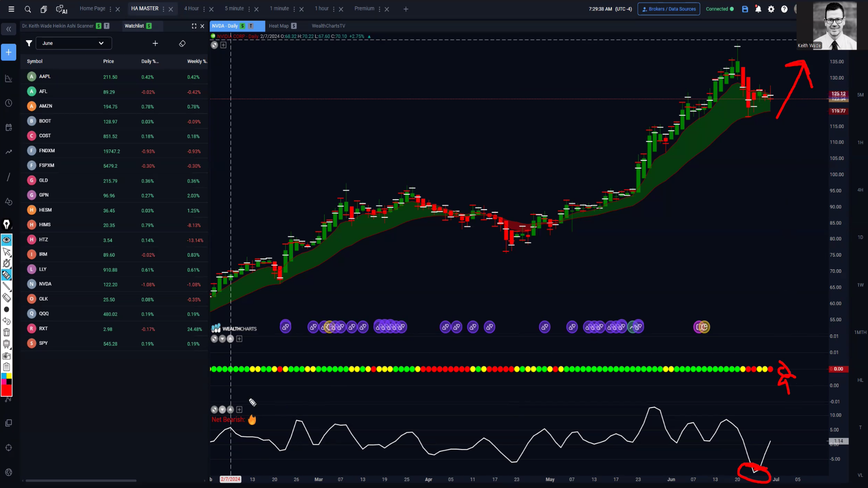Add a symbol with the Watchlist plus icon
The width and height of the screenshot is (868, 488).
click(155, 43)
